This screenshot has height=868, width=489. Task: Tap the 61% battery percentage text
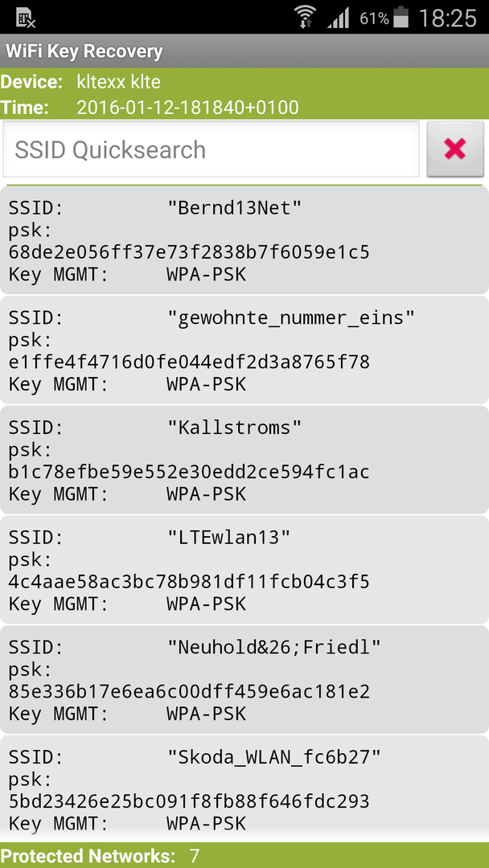click(374, 18)
